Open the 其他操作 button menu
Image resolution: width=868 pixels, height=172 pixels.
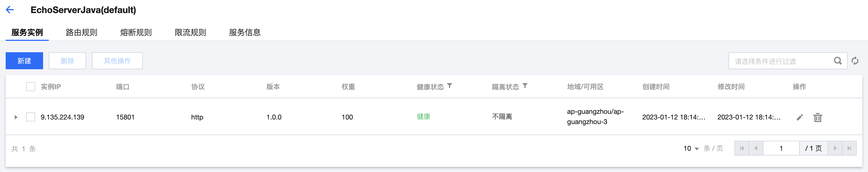pyautogui.click(x=117, y=61)
